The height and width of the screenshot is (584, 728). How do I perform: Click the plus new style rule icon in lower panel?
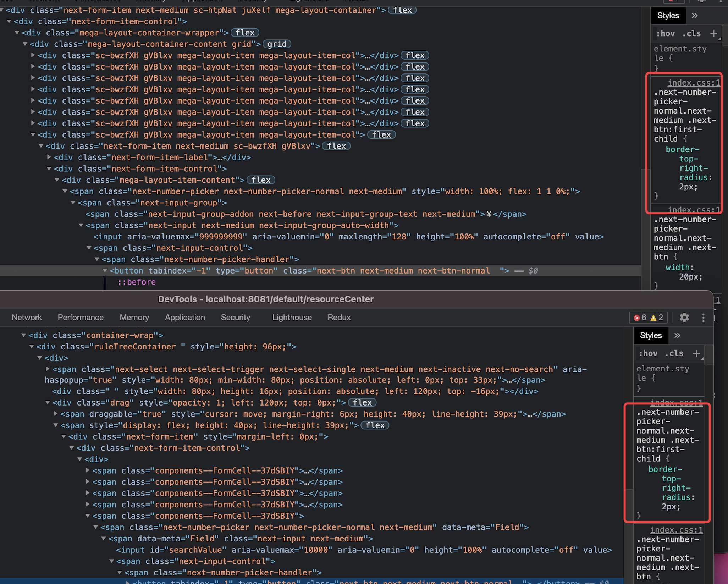pyautogui.click(x=696, y=353)
